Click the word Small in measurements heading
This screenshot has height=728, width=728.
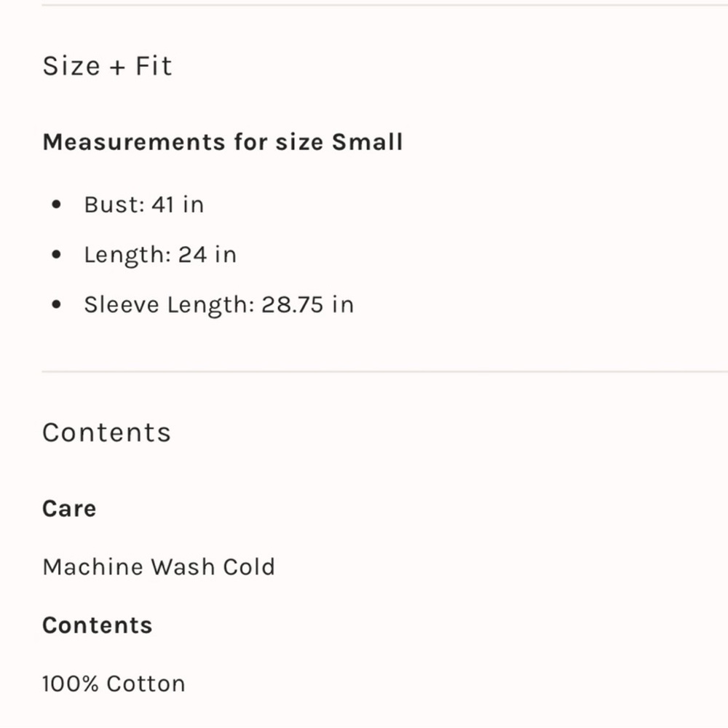367,142
